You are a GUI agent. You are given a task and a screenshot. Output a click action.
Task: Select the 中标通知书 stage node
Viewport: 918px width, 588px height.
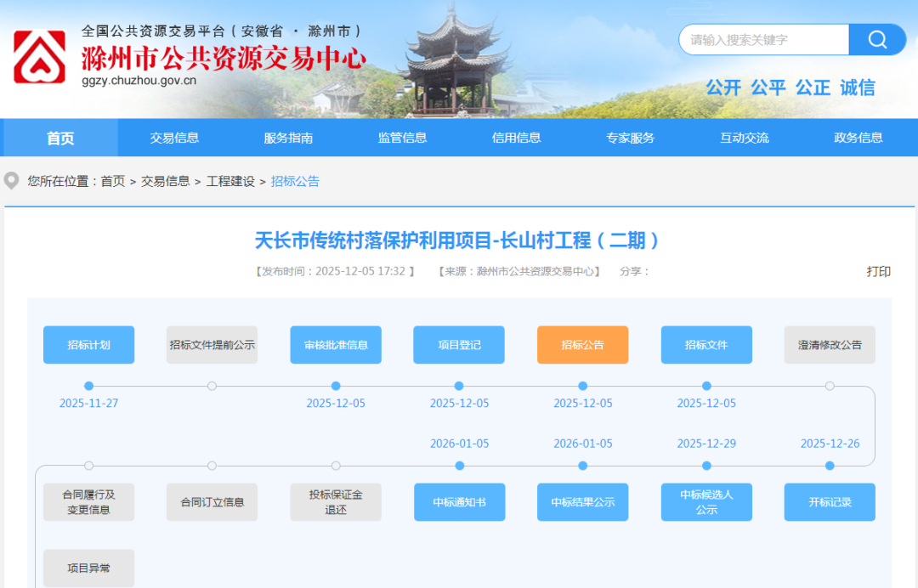pyautogui.click(x=459, y=501)
